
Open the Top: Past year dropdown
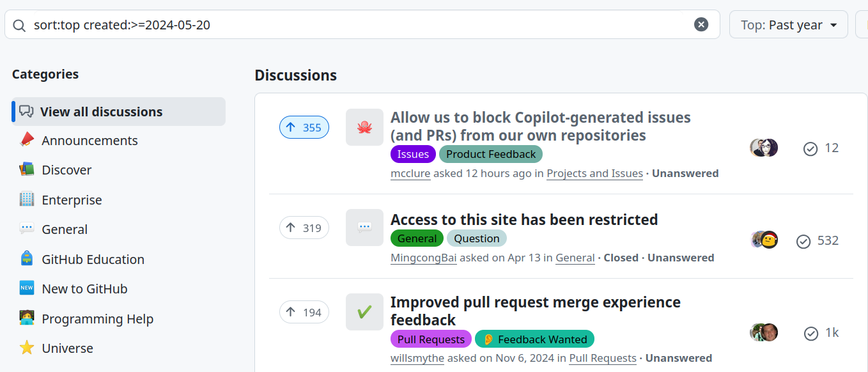point(789,25)
